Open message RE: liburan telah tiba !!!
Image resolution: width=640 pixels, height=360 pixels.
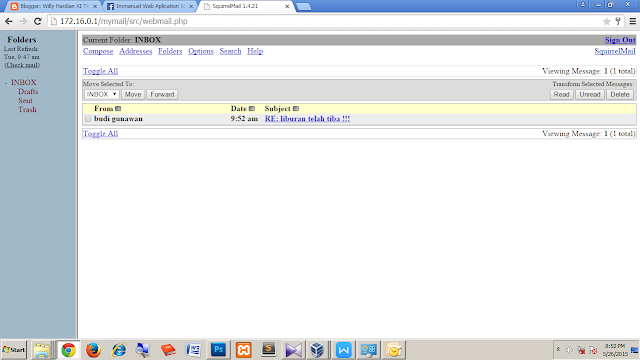click(307, 119)
